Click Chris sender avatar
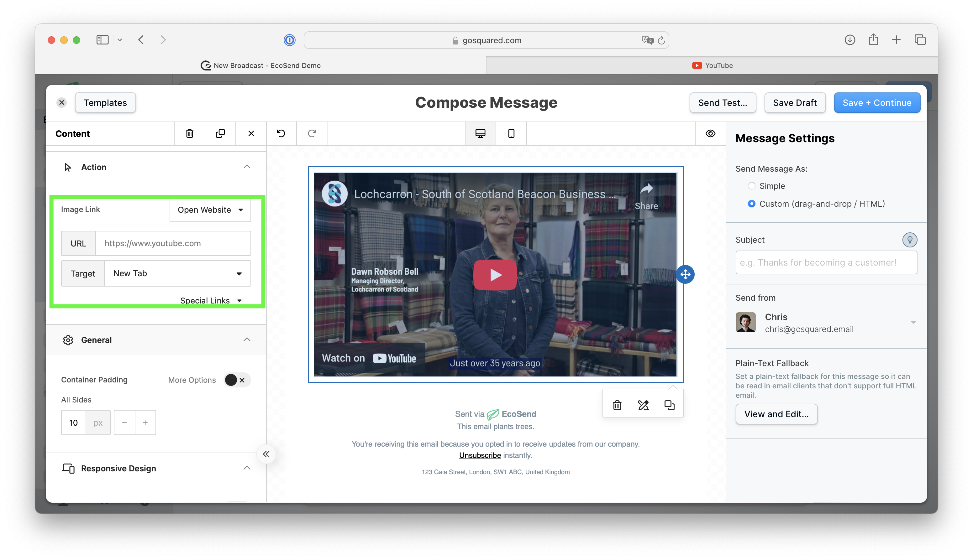Screen dimensions: 973x560 [745, 322]
